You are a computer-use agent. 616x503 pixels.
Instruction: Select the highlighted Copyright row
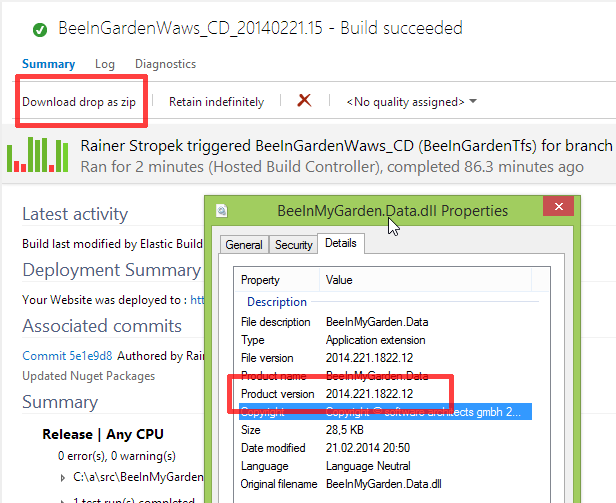(x=385, y=411)
